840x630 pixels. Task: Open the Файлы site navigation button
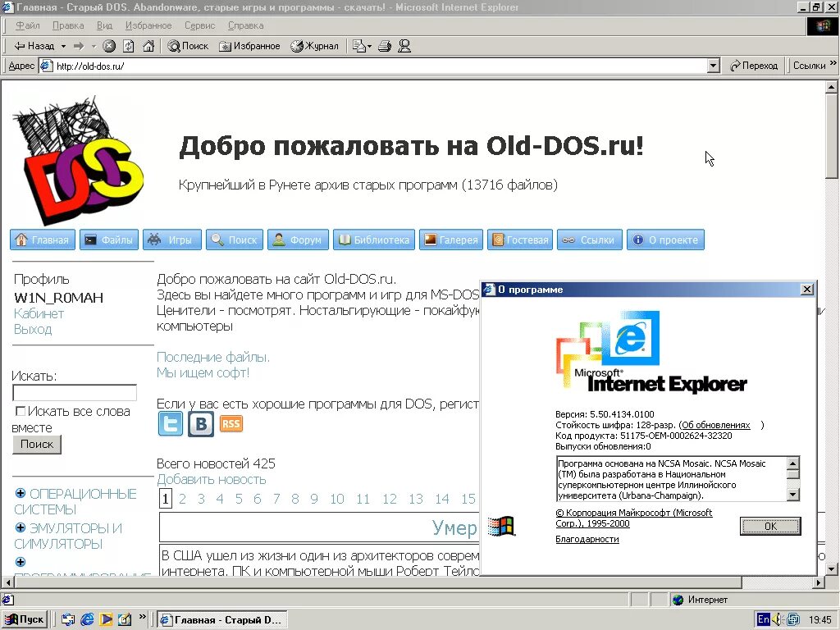[x=109, y=240]
